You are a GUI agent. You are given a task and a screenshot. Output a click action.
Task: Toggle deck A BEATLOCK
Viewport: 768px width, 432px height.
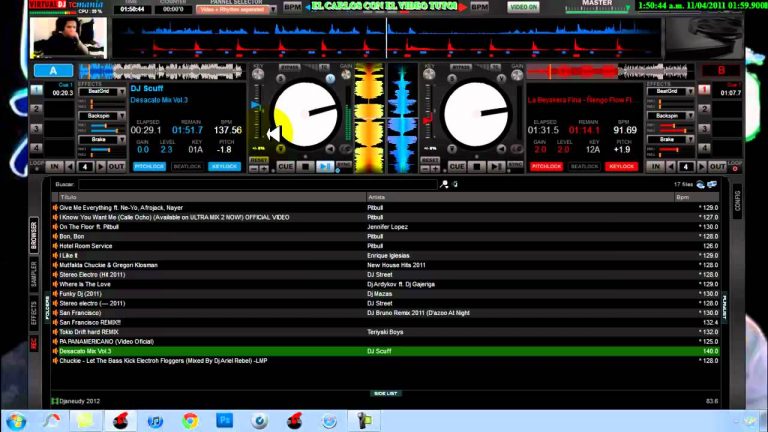(x=187, y=167)
